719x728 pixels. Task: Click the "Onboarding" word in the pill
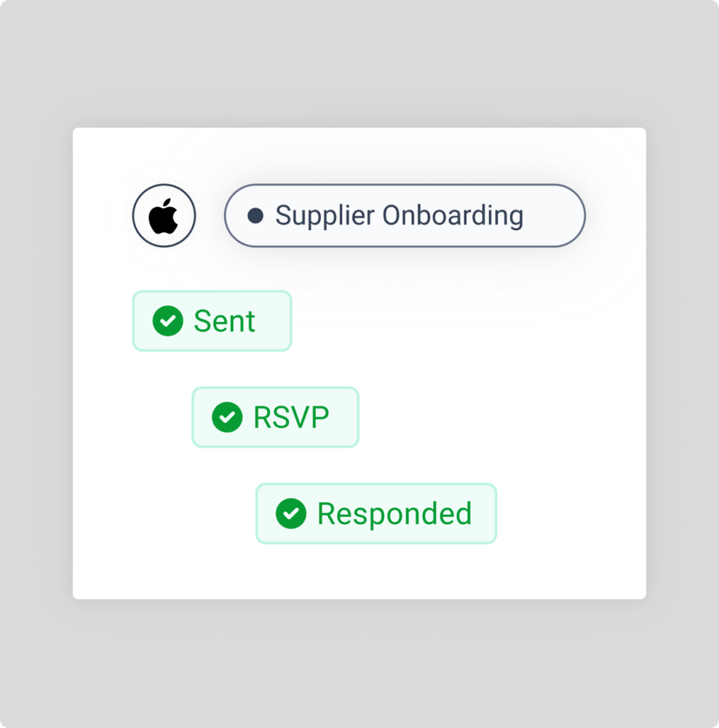tap(453, 215)
